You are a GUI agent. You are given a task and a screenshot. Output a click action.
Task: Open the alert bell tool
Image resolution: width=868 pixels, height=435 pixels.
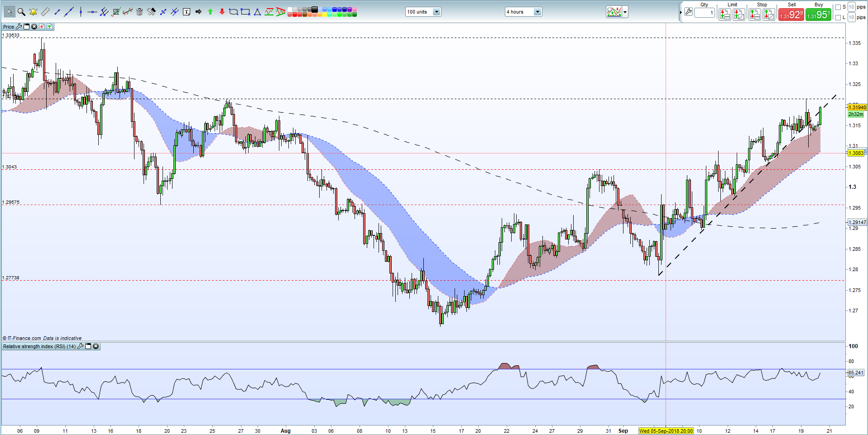(33, 12)
